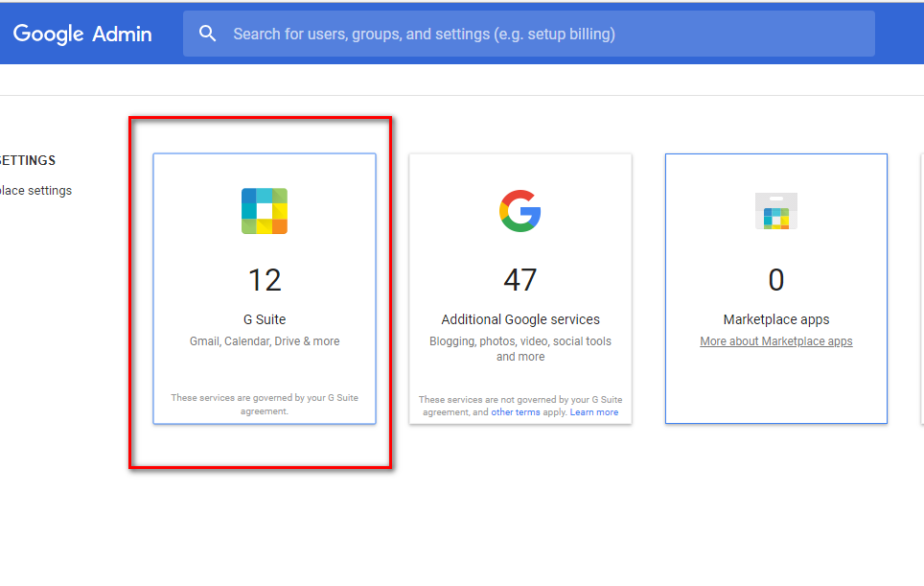Click the search magnifier icon

207,34
